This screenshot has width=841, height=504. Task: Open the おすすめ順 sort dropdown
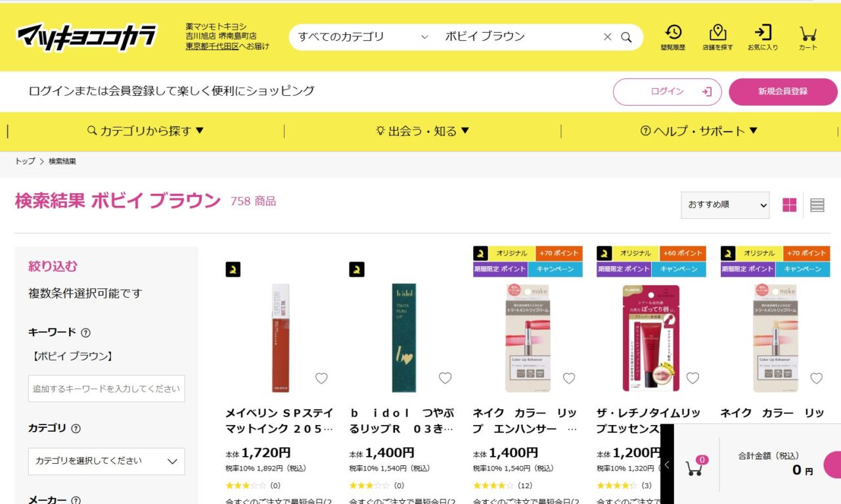(x=725, y=205)
